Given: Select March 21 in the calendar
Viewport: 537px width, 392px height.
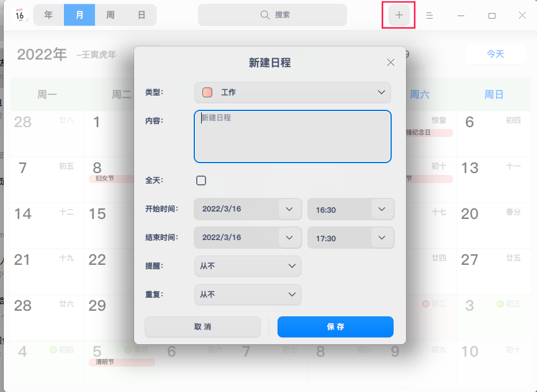Looking at the screenshot, I should [x=47, y=271].
